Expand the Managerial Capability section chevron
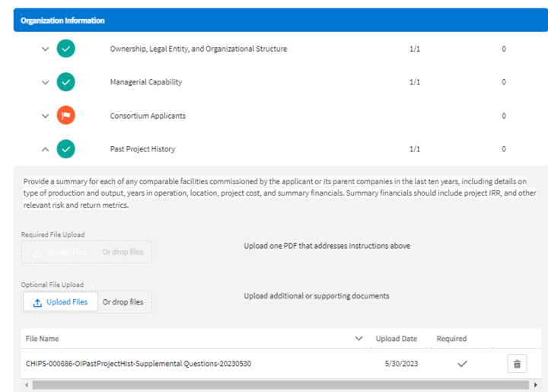This screenshot has width=548, height=392. pyautogui.click(x=45, y=82)
